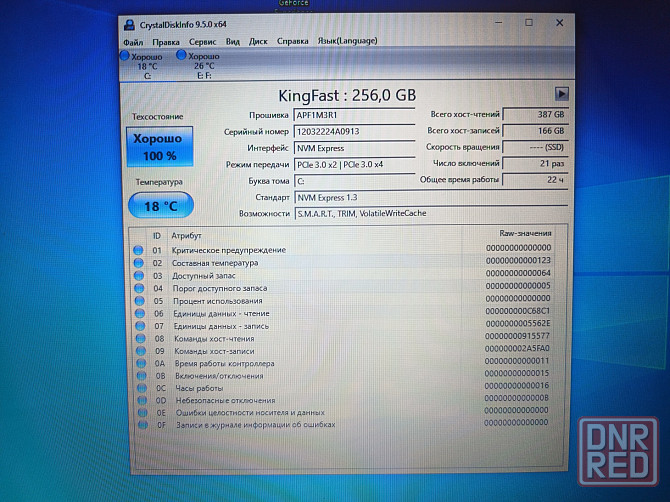
Task: Click the total host writes value 166 GB
Action: 535,131
